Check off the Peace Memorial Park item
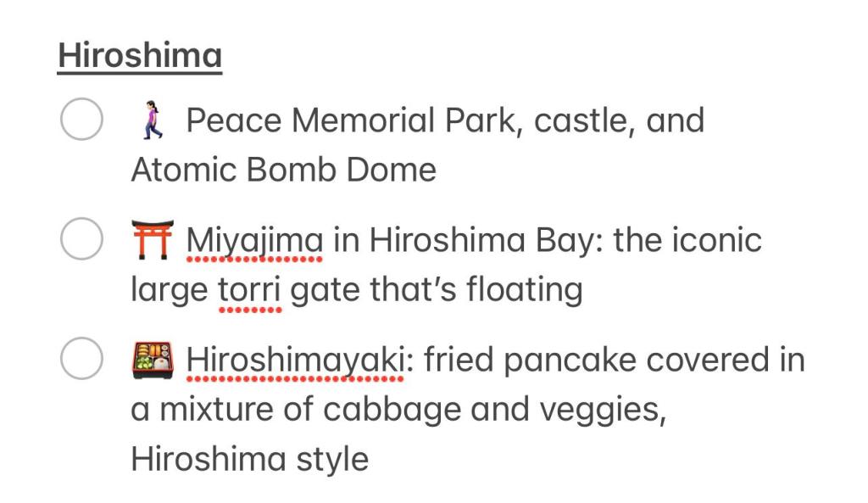 (82, 120)
